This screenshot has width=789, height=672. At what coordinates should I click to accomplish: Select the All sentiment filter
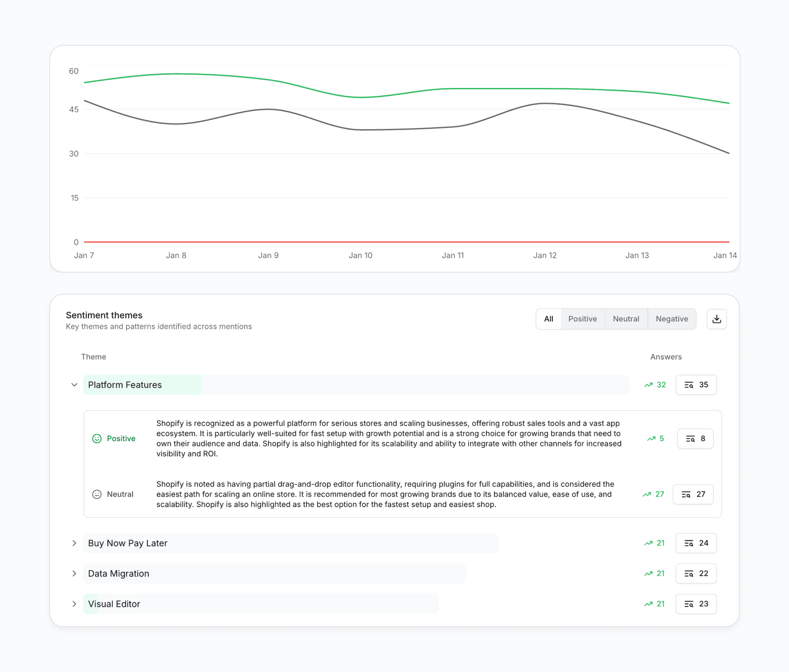pyautogui.click(x=548, y=319)
